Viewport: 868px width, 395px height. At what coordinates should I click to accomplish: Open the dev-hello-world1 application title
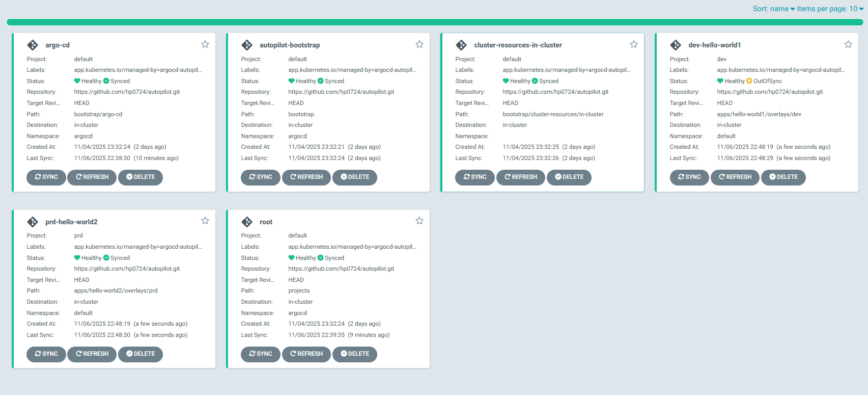tap(714, 45)
